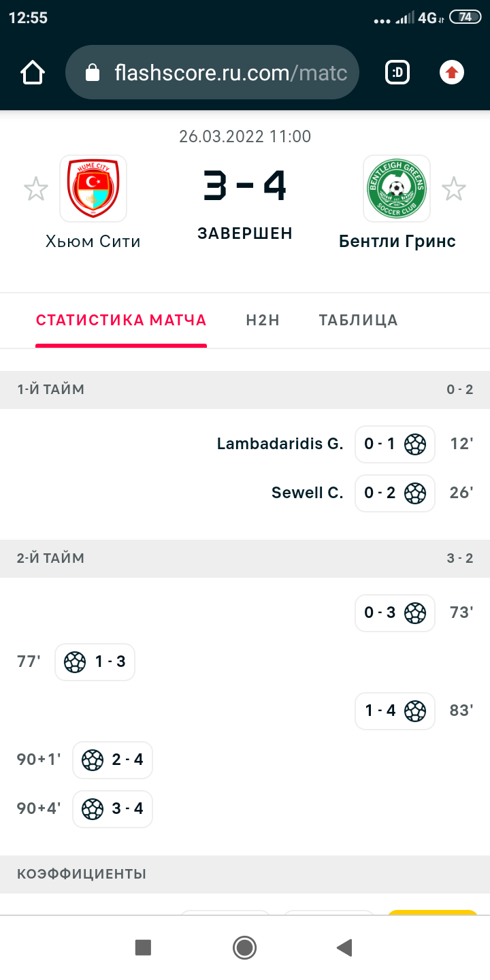490x980 pixels.
Task: Favorite Хьюм Сити with the star
Action: coord(36,189)
